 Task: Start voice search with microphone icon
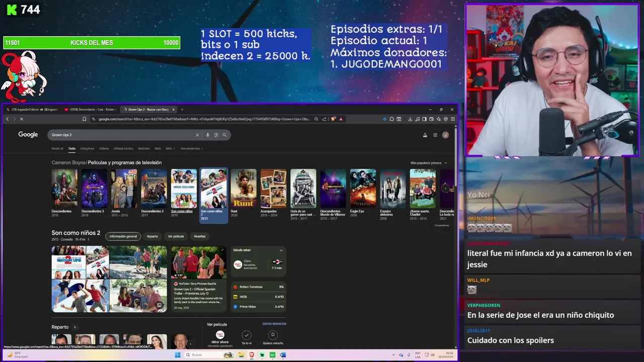tap(207, 135)
